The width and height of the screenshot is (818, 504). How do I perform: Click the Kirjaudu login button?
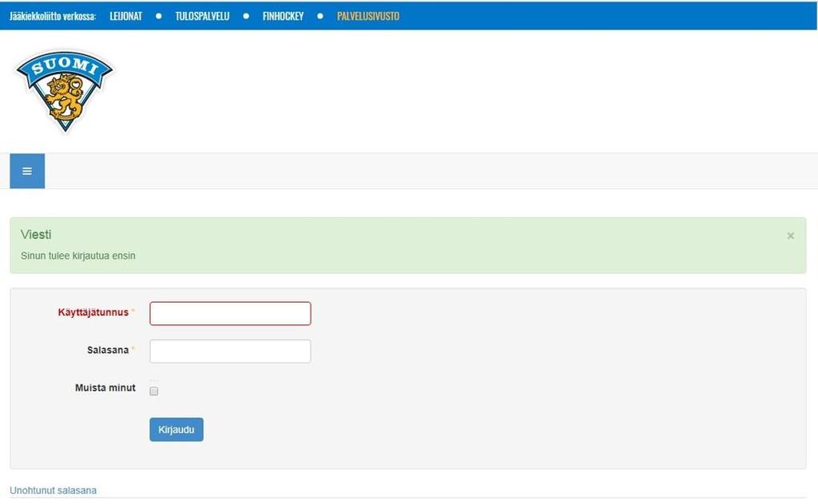(x=177, y=430)
